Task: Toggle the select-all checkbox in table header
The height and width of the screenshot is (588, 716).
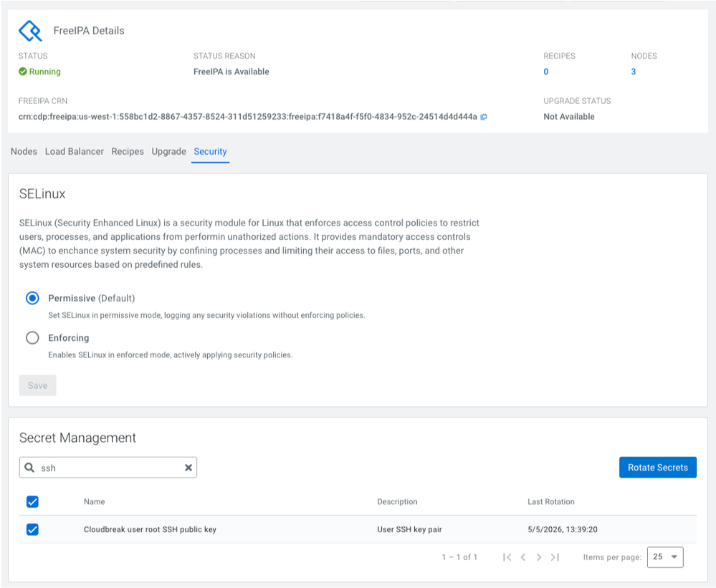Action: 32,502
